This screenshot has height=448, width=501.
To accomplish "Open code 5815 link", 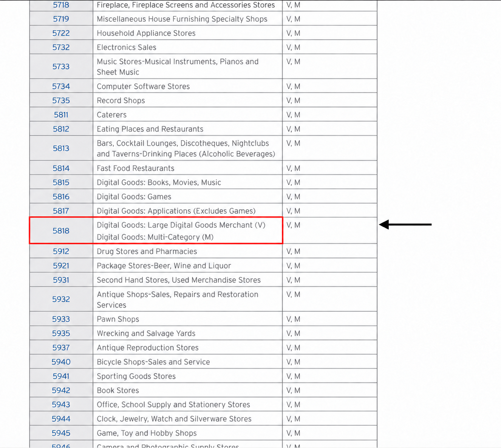I will [x=61, y=182].
